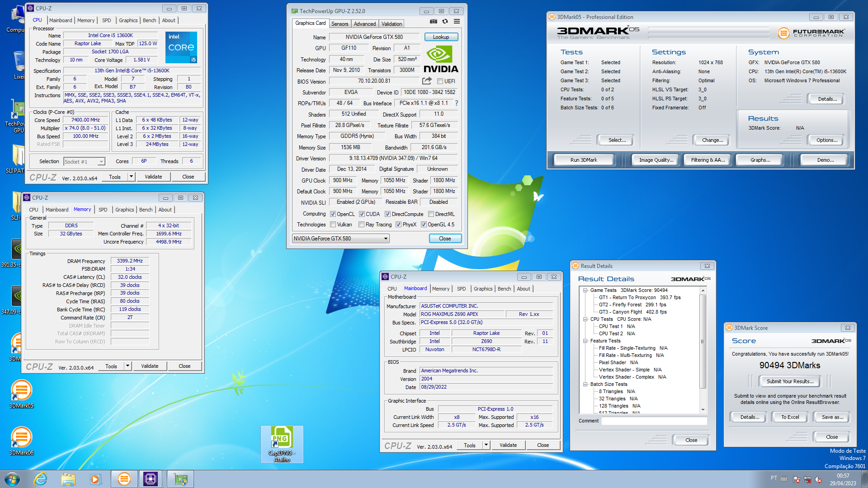Toggle the DirectML checkbox
The width and height of the screenshot is (868, 488).
(431, 214)
